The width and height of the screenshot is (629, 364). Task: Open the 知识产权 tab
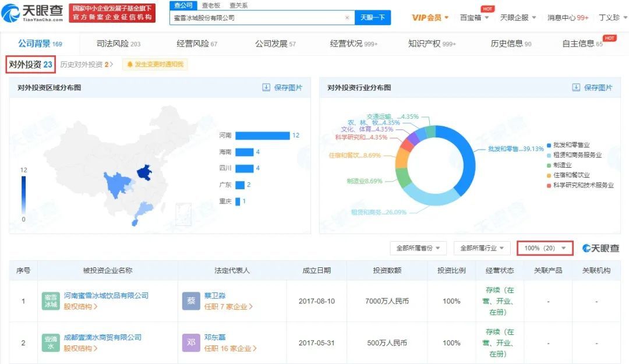pyautogui.click(x=432, y=44)
